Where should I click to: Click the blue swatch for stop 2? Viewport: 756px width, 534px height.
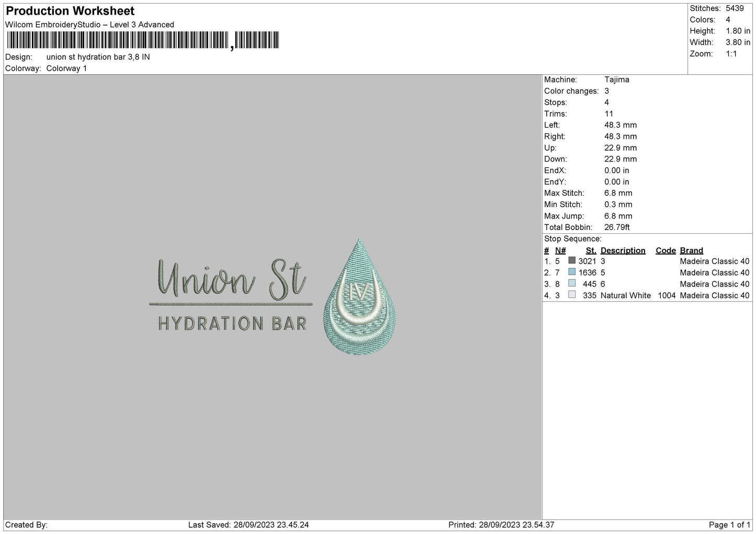point(572,272)
